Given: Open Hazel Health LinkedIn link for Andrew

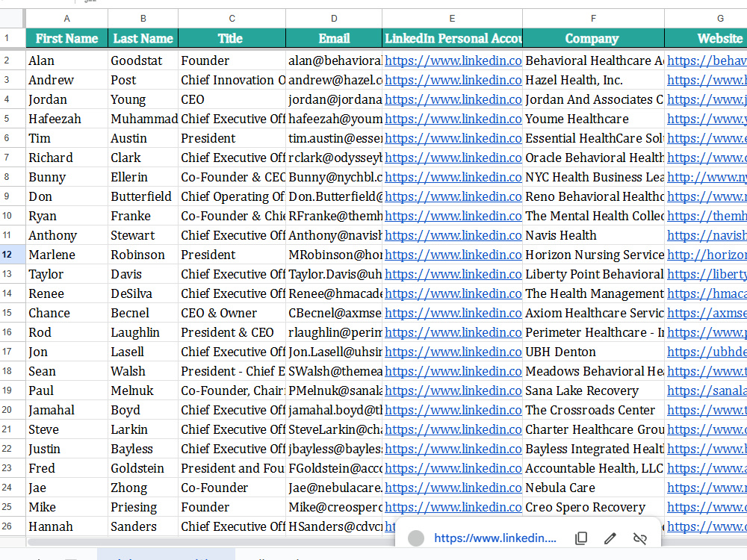Looking at the screenshot, I should click(453, 80).
